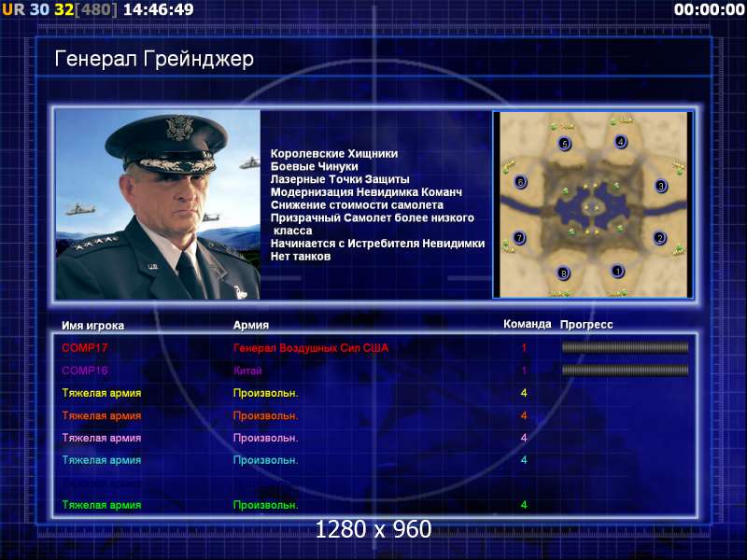Click 'Начинается с Истребителя Невидимки' text

click(x=377, y=244)
